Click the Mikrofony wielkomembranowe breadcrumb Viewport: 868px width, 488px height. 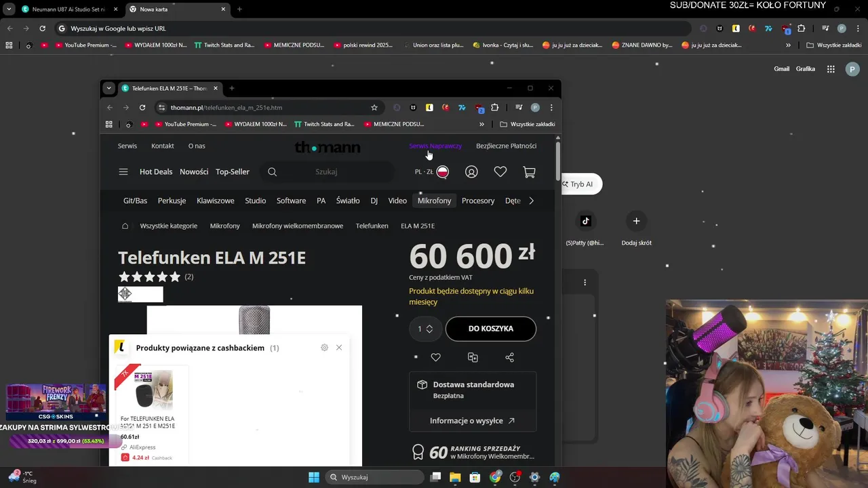pyautogui.click(x=298, y=226)
